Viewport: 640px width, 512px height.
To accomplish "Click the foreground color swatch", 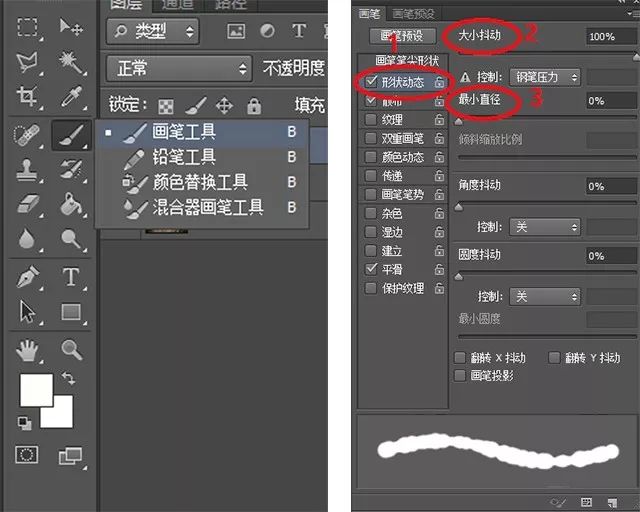I will pyautogui.click(x=35, y=390).
